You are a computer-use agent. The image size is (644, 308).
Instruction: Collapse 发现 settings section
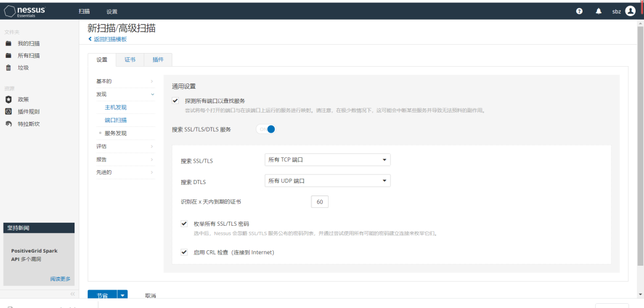click(x=125, y=94)
